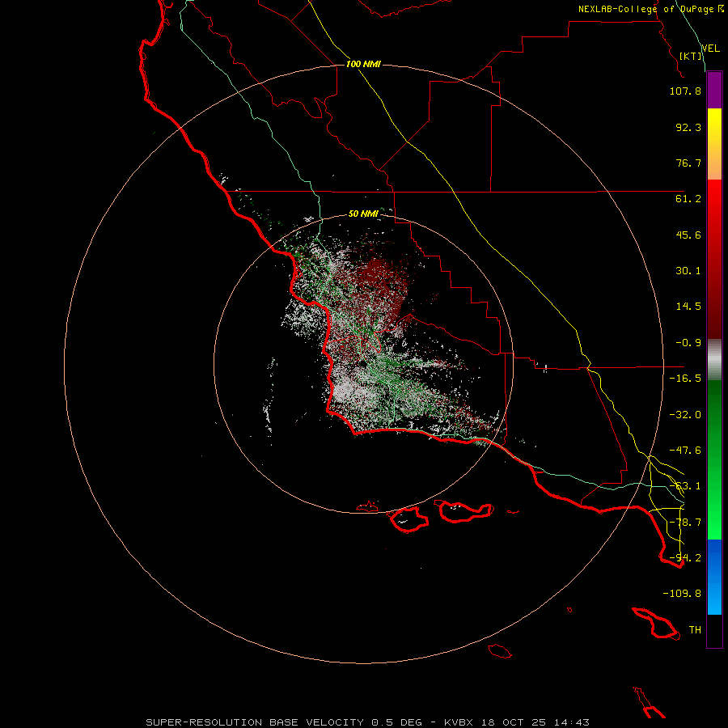
Task: Click the 107.8 scale value
Action: point(685,91)
